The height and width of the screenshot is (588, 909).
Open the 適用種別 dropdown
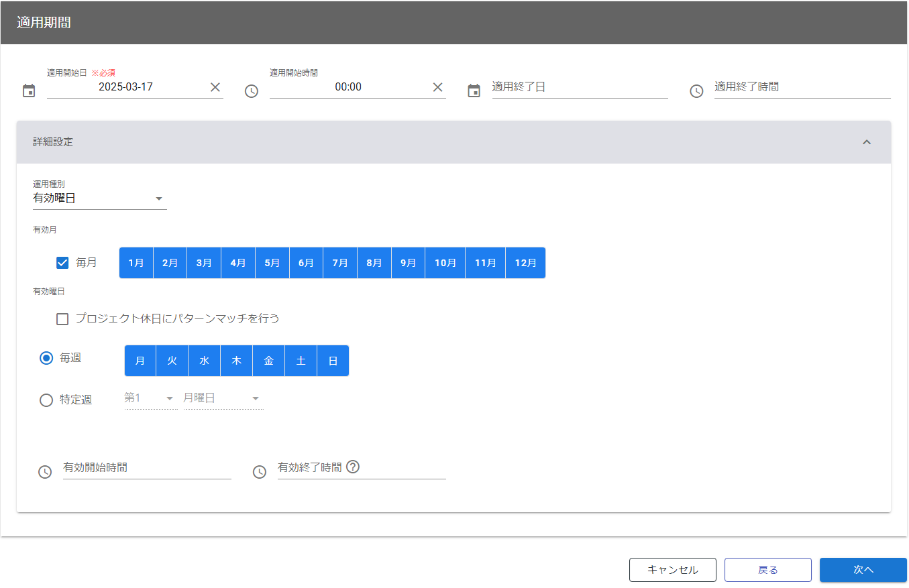point(99,198)
